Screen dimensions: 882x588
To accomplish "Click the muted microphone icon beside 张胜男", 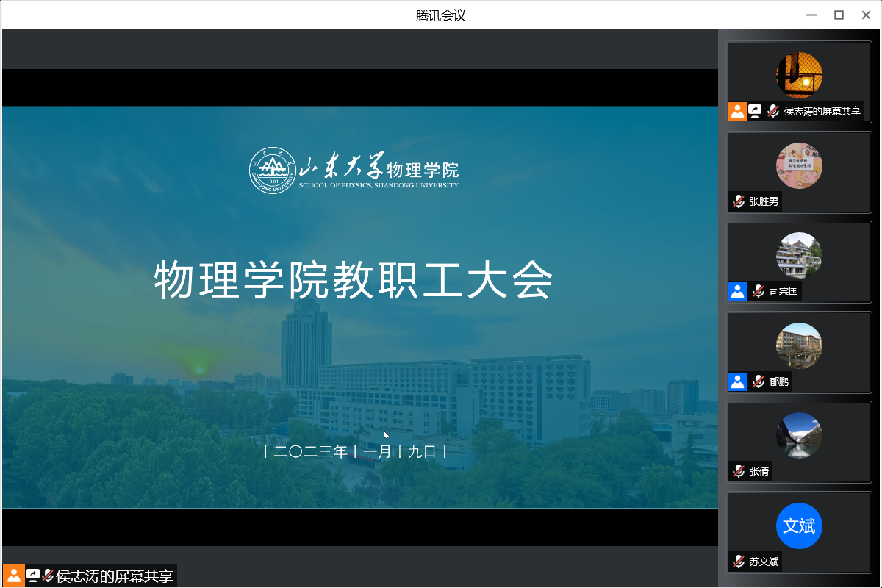I will tap(739, 201).
